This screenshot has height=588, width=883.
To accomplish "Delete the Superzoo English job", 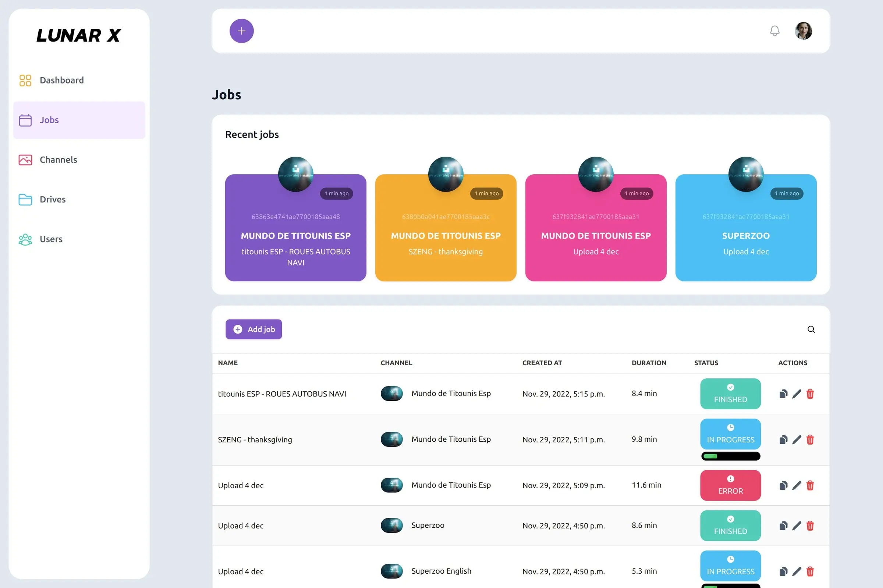I will click(x=810, y=571).
